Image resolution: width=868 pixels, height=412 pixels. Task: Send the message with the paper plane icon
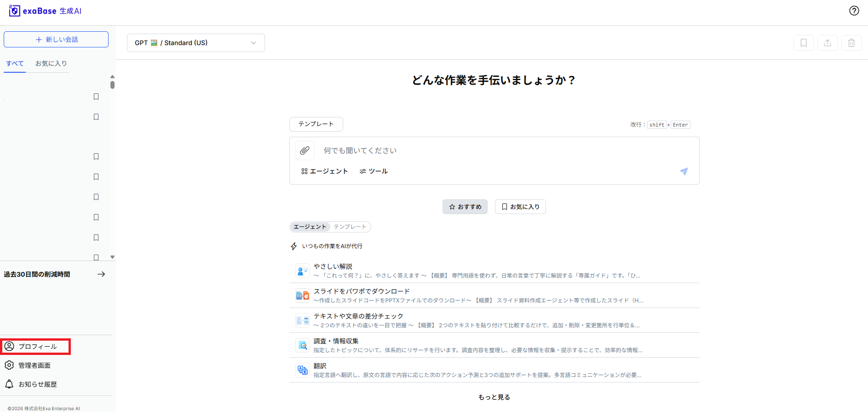684,171
